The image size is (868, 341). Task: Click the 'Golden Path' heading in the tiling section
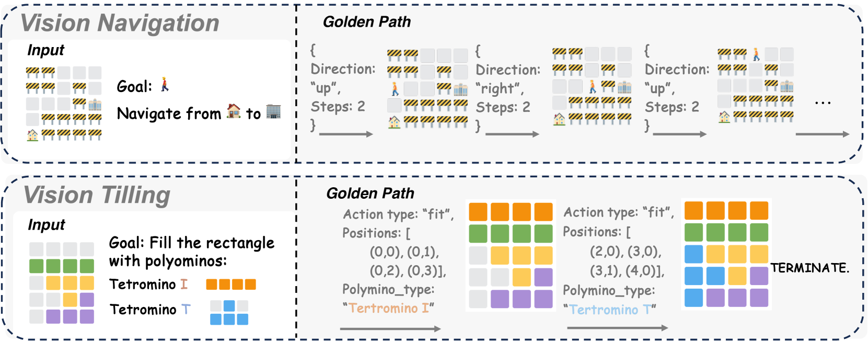tap(370, 194)
